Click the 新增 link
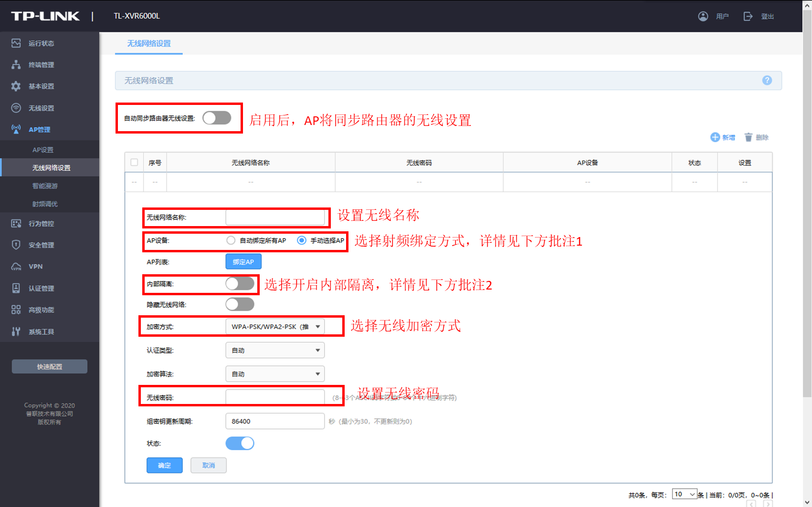Image resolution: width=812 pixels, height=507 pixels. 728,137
